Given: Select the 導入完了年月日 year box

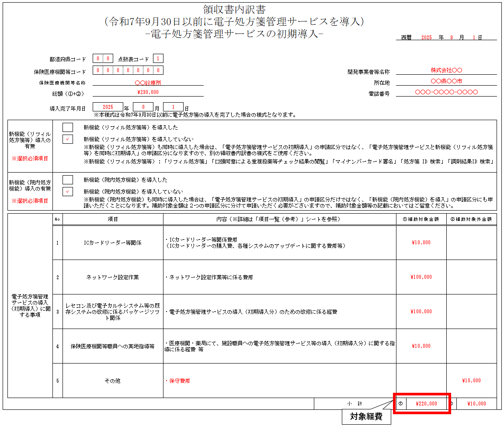Looking at the screenshot, I should coord(108,107).
